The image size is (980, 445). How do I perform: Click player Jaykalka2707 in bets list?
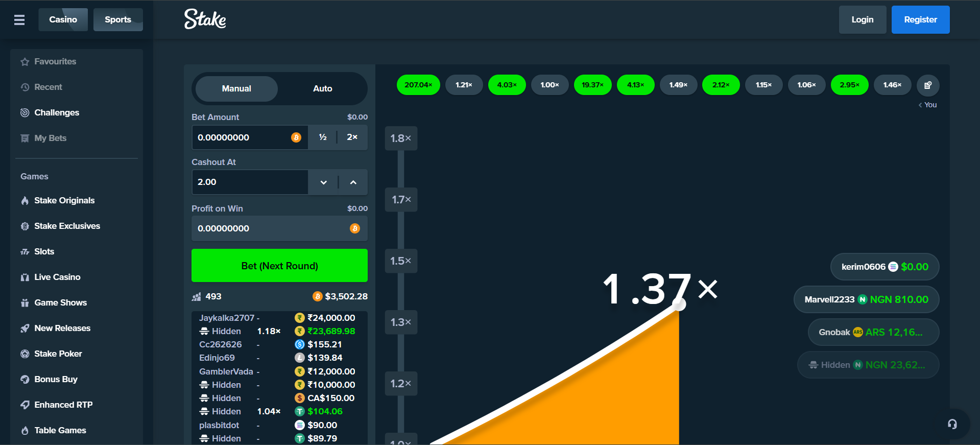(x=227, y=318)
